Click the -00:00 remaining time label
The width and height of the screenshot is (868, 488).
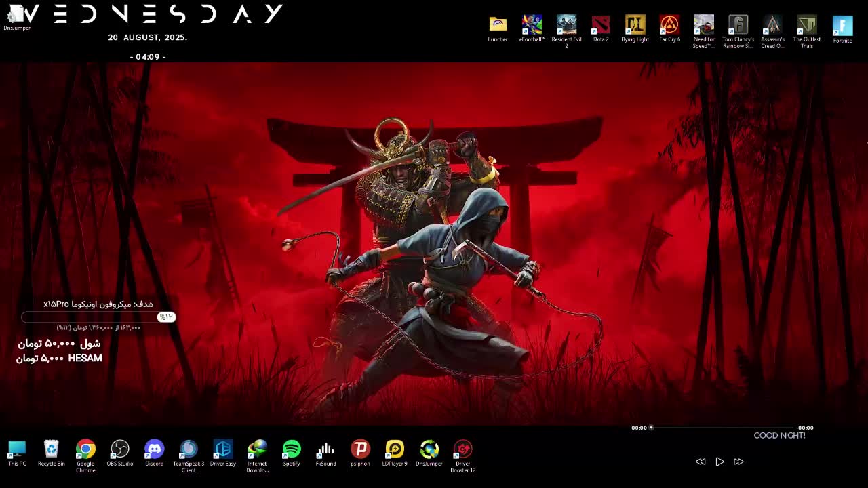tap(804, 428)
